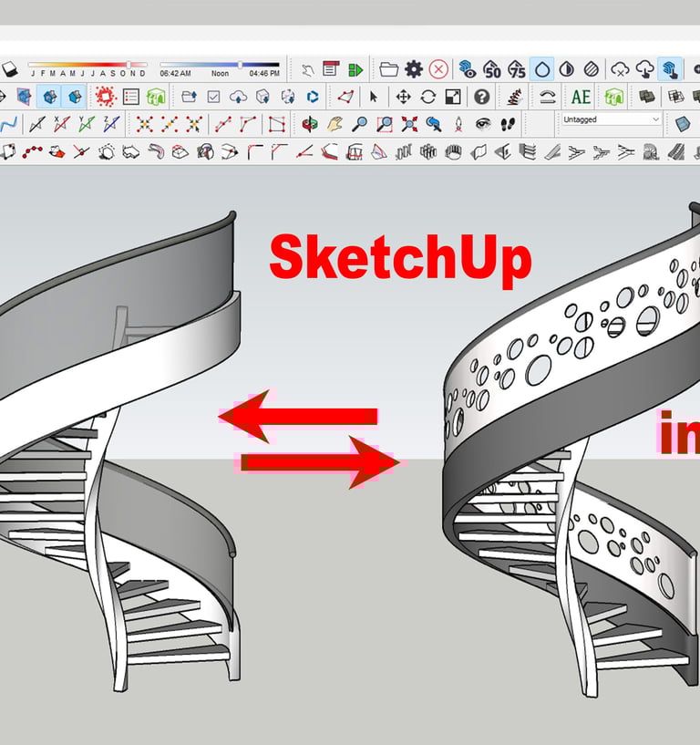Click the 'Noon' time label
The width and height of the screenshot is (700, 745).
[x=220, y=74]
